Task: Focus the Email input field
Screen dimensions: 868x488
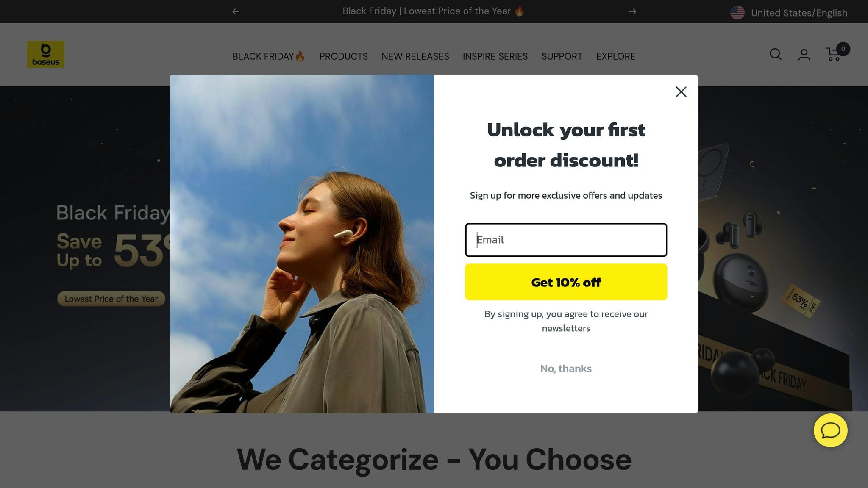Action: click(x=566, y=240)
